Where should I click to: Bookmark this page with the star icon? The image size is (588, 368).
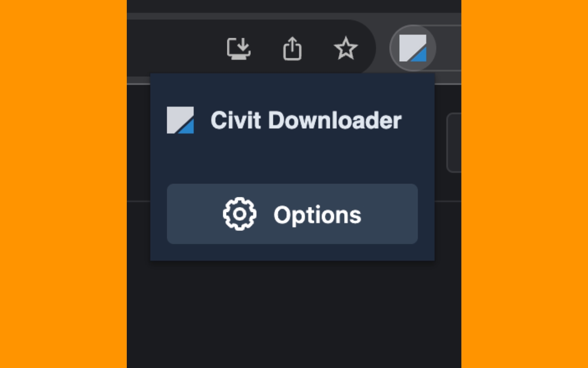[345, 48]
